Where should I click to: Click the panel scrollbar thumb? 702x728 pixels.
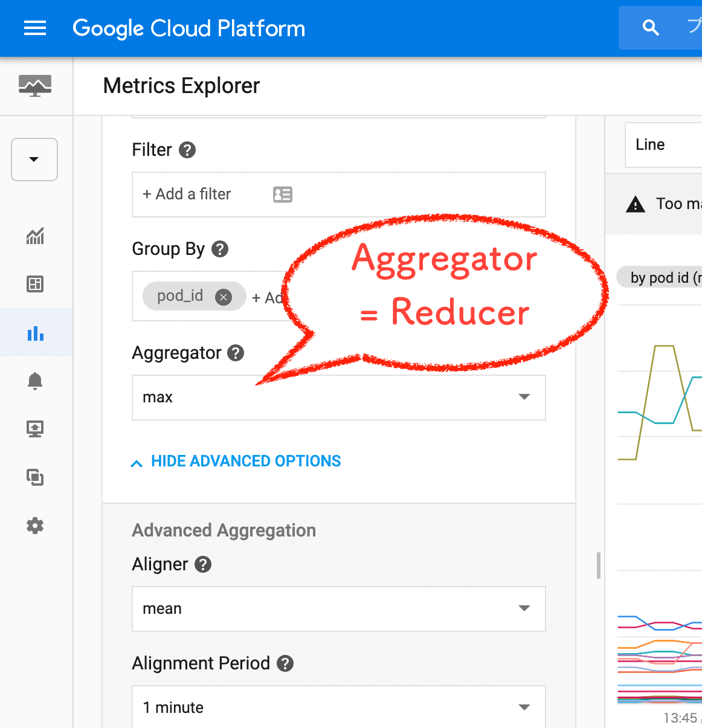(x=598, y=565)
